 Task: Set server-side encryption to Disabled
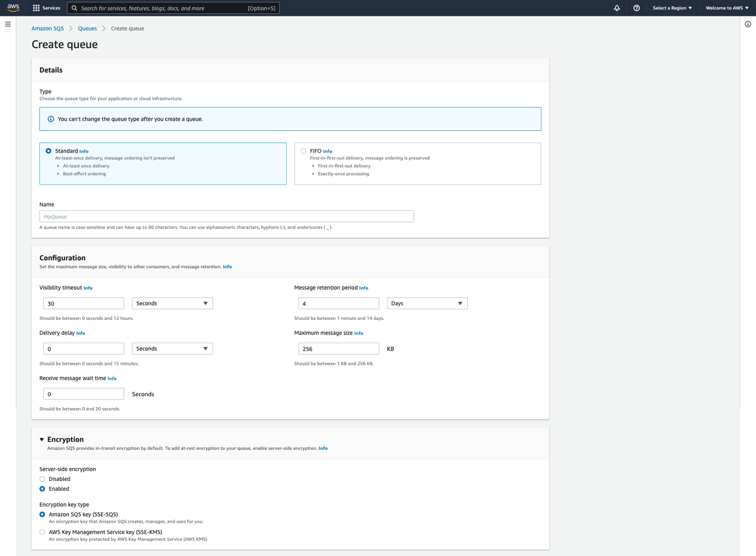(42, 479)
